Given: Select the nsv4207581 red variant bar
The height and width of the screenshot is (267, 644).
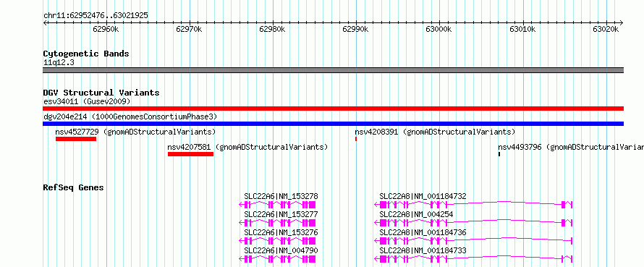Looking at the screenshot, I should 190,154.
